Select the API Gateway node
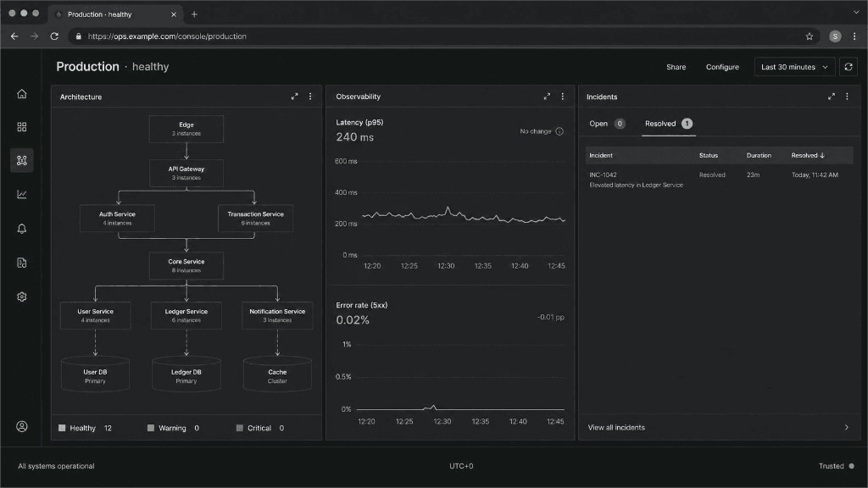The height and width of the screenshot is (488, 868). (186, 173)
